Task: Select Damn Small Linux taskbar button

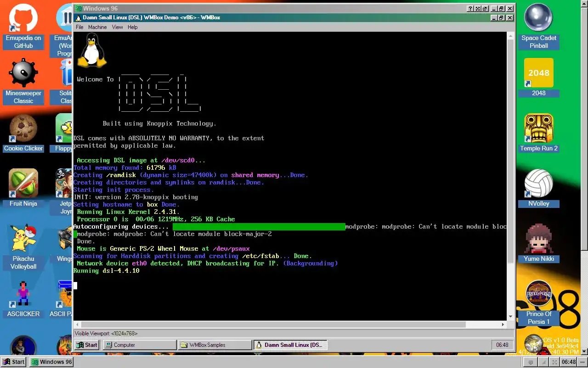Action: (290, 345)
